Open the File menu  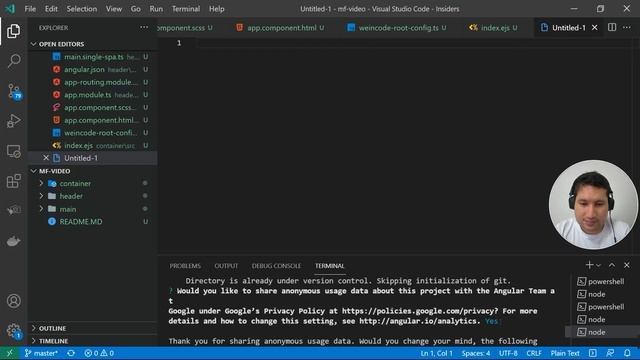(30, 9)
